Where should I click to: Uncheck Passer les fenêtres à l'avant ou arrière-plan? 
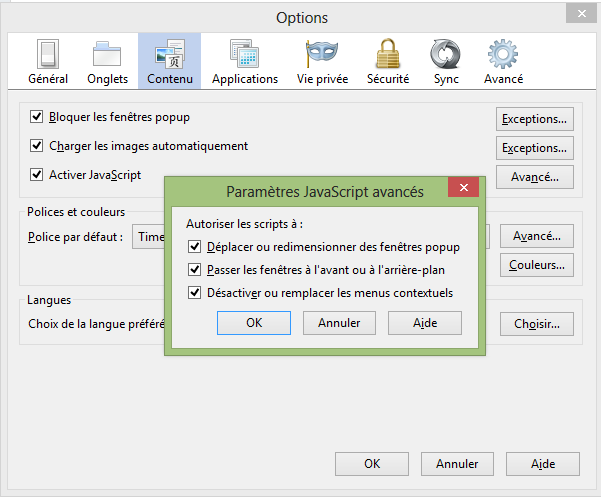194,270
